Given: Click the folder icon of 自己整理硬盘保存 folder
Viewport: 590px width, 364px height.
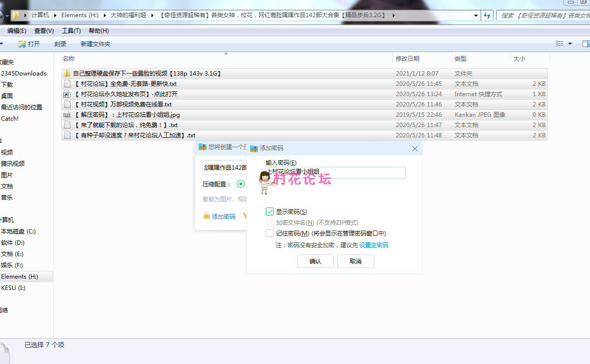Looking at the screenshot, I should (x=67, y=74).
